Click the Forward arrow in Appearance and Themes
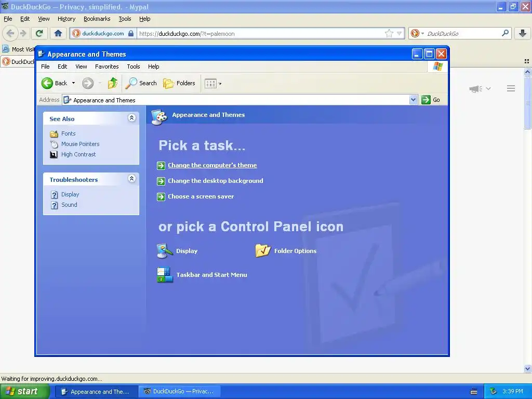 point(87,83)
